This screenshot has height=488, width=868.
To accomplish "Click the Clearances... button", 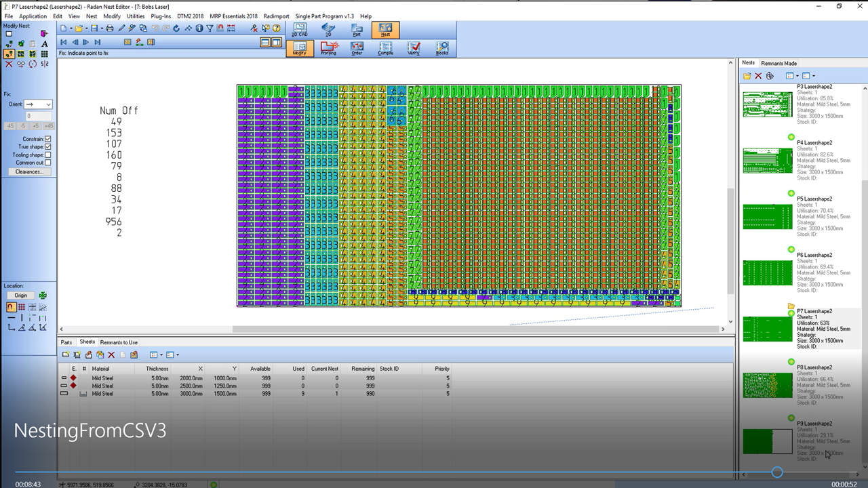I will coord(29,171).
